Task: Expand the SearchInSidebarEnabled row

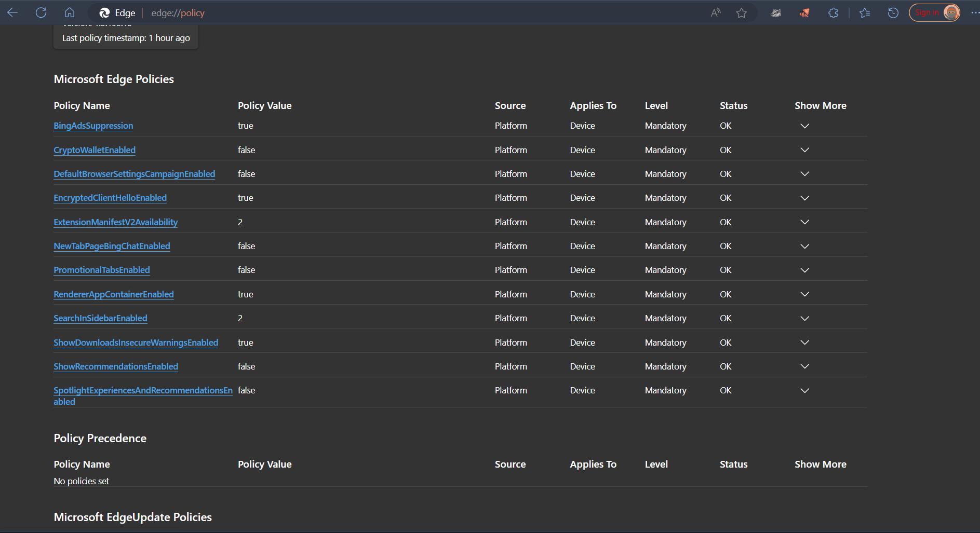Action: tap(804, 319)
